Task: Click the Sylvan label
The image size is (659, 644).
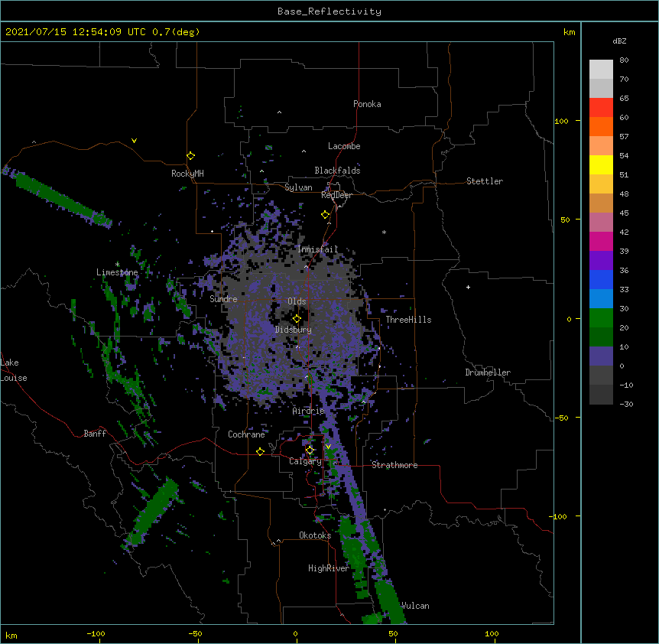Action: pos(298,187)
